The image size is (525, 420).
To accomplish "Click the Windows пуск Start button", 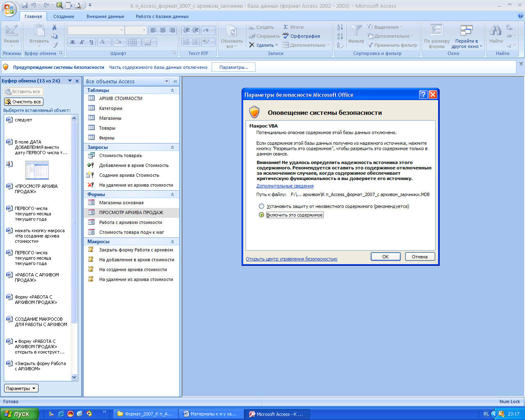I will (19, 414).
